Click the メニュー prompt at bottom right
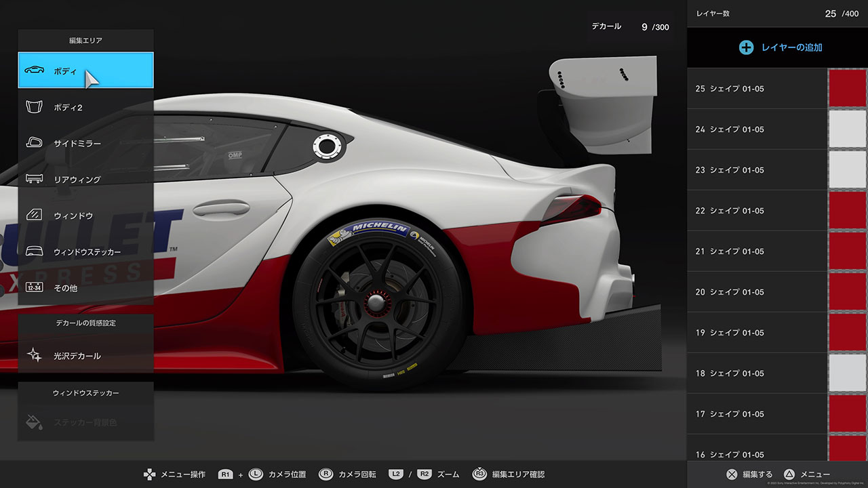This screenshot has width=868, height=488. pyautogui.click(x=815, y=474)
